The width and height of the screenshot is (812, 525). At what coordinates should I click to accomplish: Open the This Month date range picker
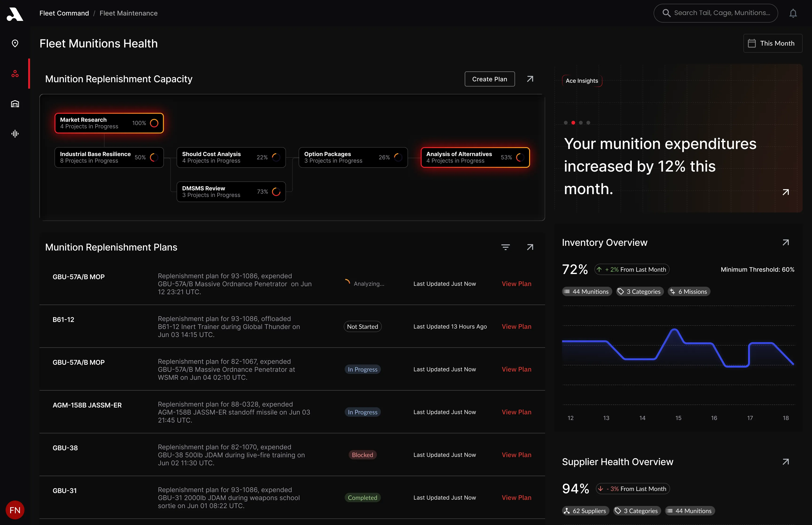[x=773, y=43]
